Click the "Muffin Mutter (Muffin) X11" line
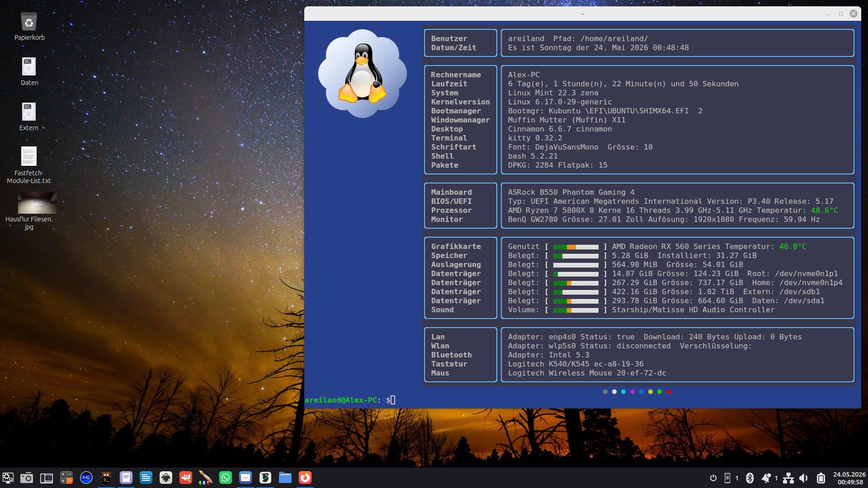868x488 pixels. [x=566, y=120]
